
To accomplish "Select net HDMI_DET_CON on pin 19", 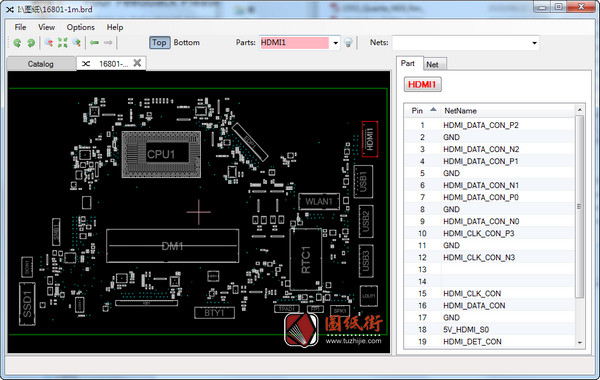I will coord(472,342).
